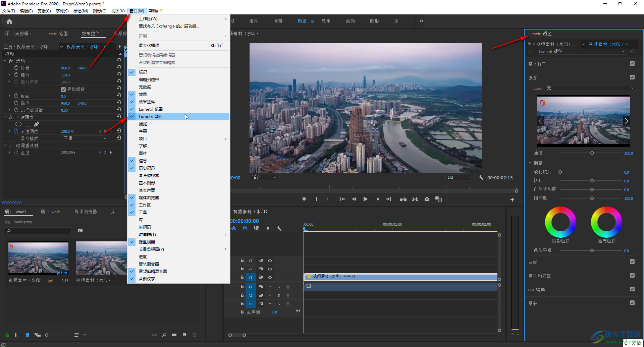
Task: Switch to the 媒体浏览器 tab
Action: coord(86,212)
